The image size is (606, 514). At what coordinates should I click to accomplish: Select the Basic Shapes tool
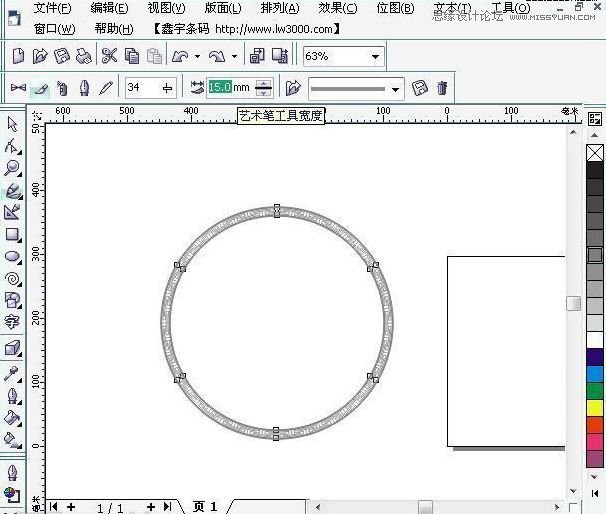(x=12, y=300)
